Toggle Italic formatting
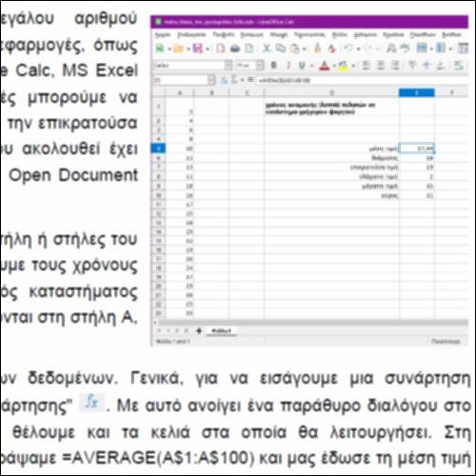Viewport: 476px width, 476px height. click(x=288, y=66)
